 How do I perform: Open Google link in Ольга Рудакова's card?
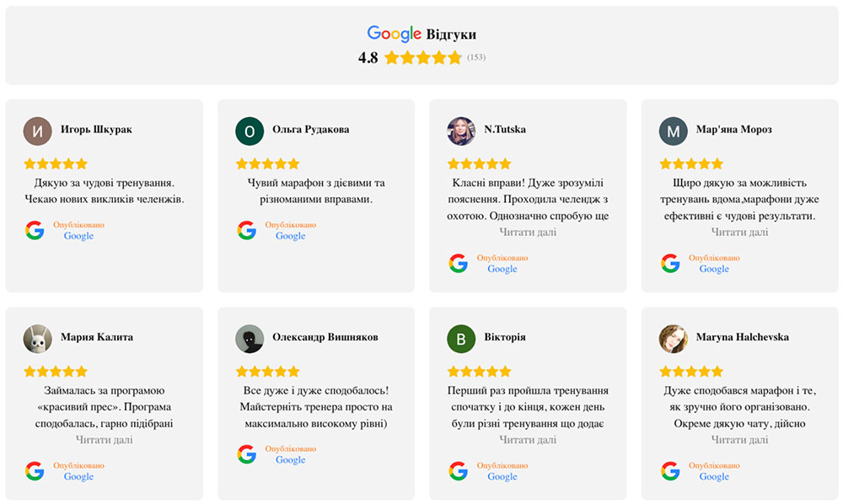[x=290, y=236]
